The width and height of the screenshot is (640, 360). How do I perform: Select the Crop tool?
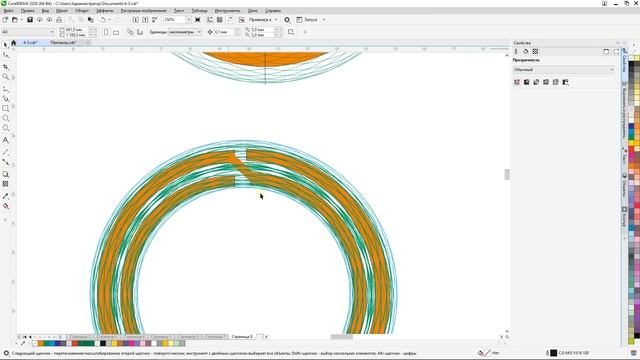[5, 67]
